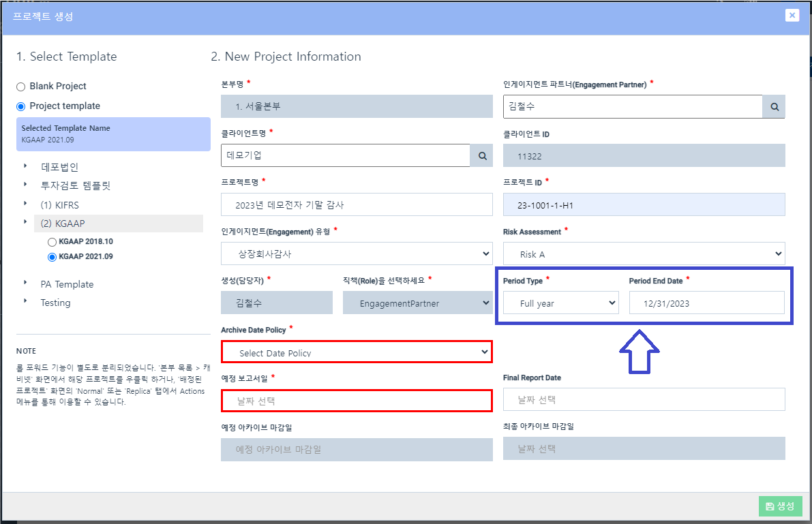
Task: Click the Final Report Date input field
Action: point(643,399)
